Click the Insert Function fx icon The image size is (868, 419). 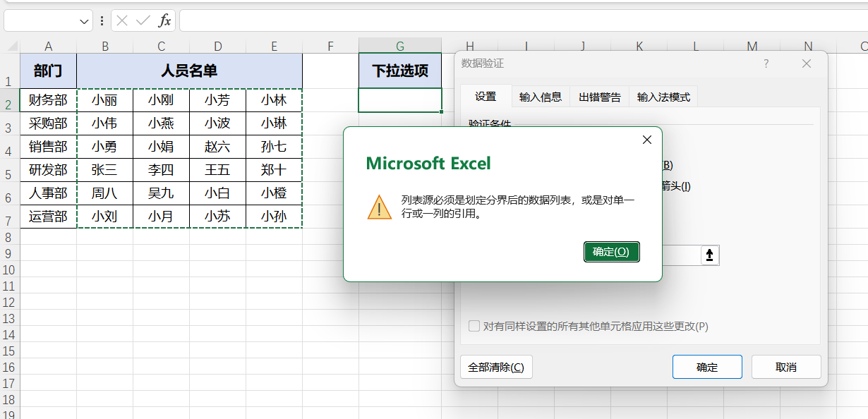[x=164, y=21]
